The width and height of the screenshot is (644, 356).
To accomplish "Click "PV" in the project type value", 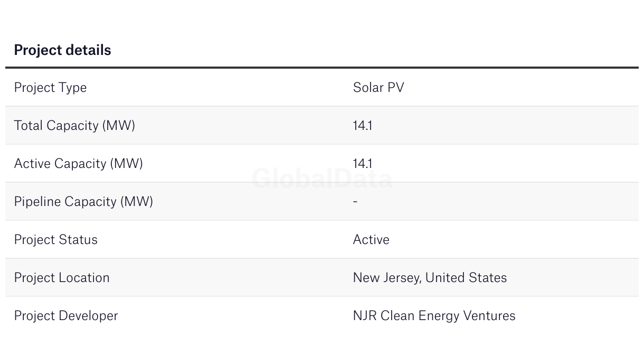I will point(395,88).
